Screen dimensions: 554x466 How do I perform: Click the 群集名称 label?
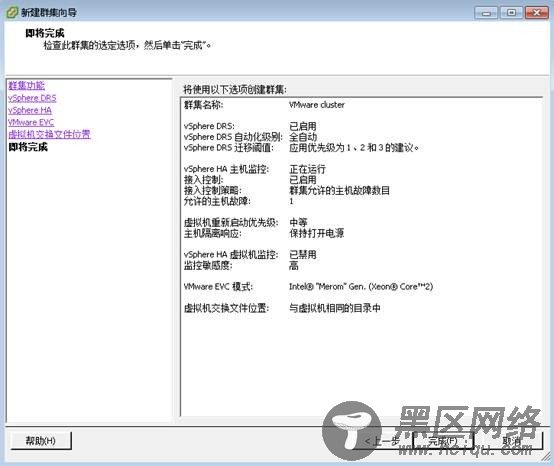204,105
